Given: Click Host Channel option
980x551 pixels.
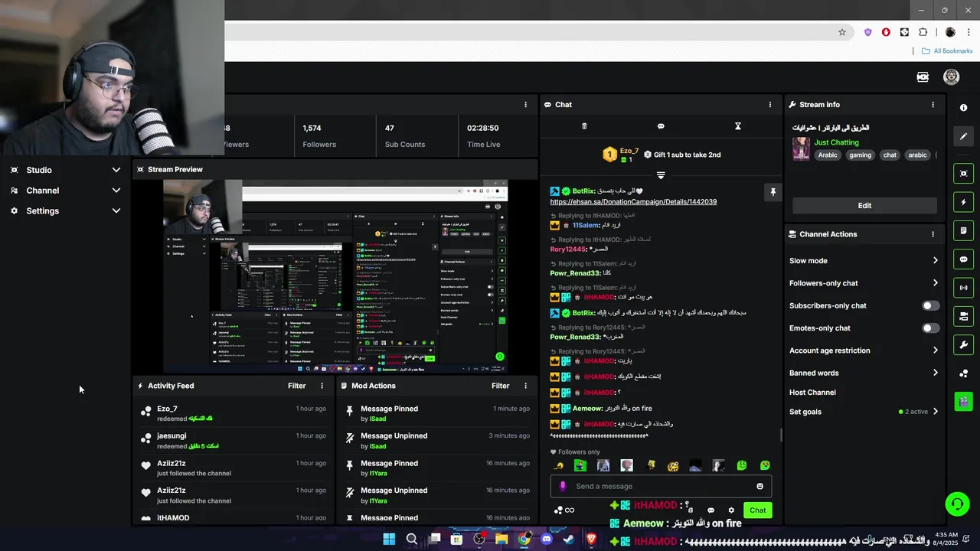Looking at the screenshot, I should [x=812, y=393].
